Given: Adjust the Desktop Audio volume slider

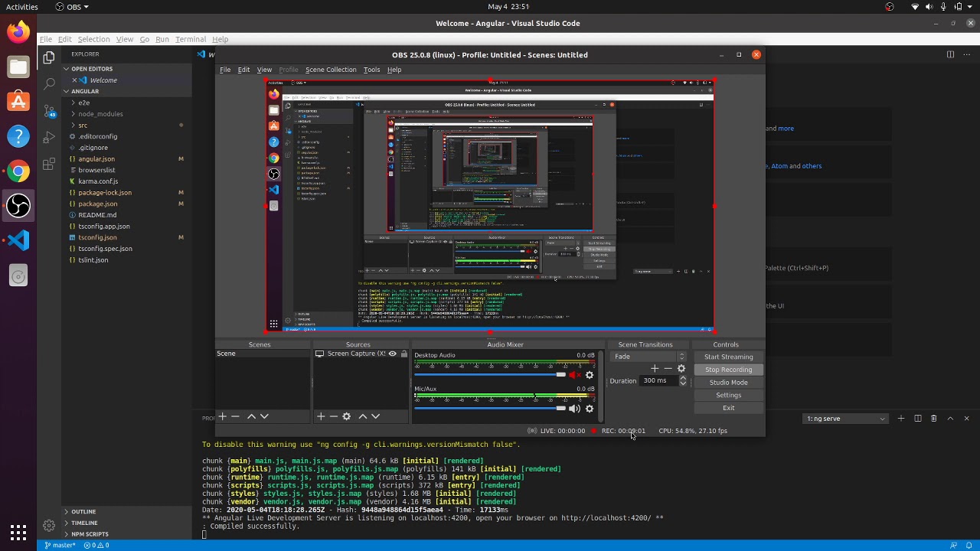Looking at the screenshot, I should (490, 375).
